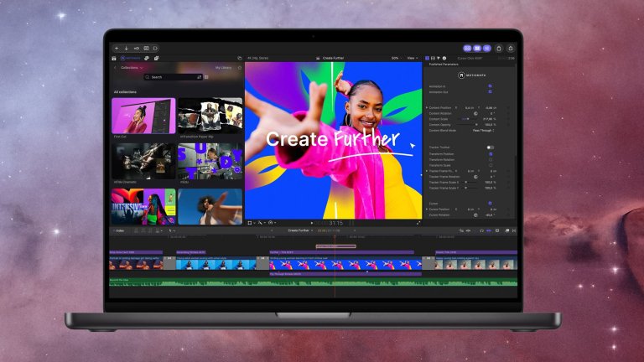
Task: Open the mFilm Cinematic collection thumbnail
Action: tap(143, 161)
